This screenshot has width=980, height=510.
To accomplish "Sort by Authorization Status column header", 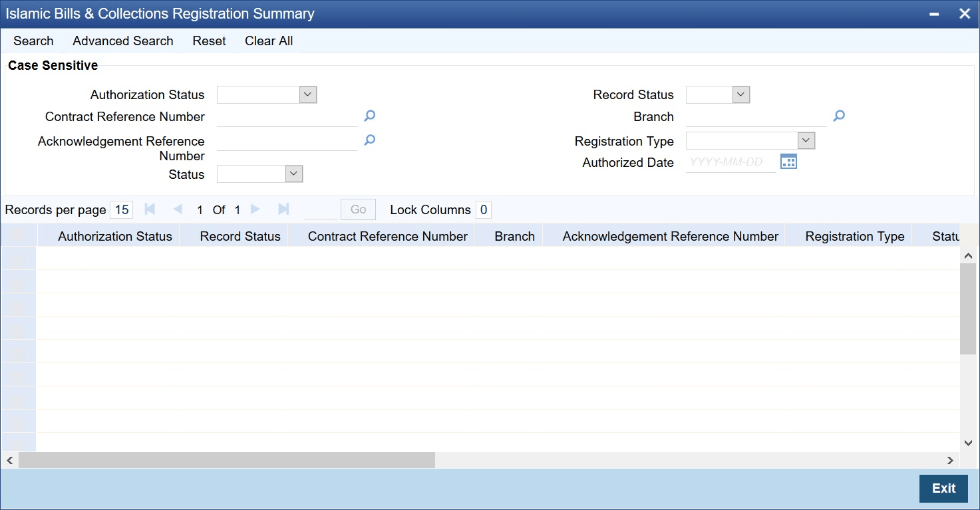I will pyautogui.click(x=115, y=236).
